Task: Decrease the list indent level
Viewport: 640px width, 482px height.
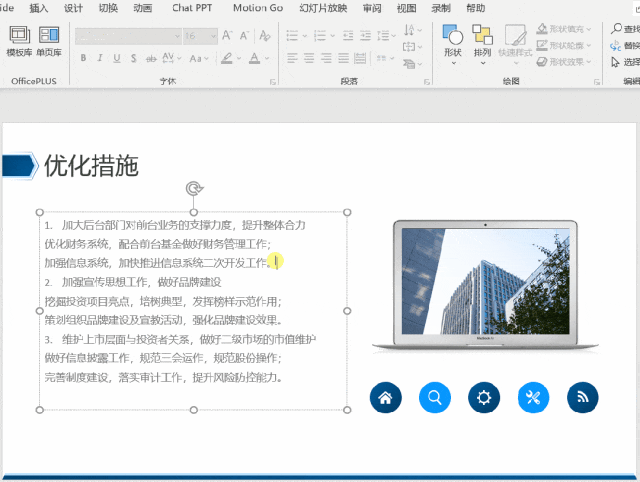Action: pos(348,36)
